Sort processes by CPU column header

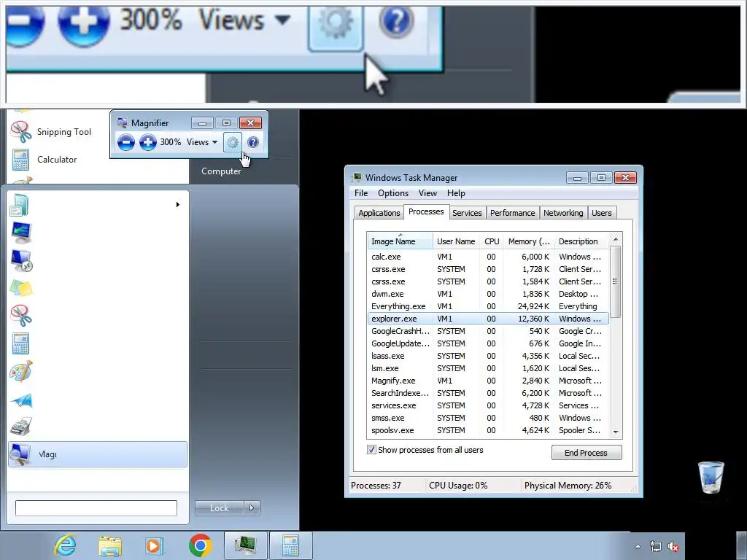pos(492,241)
